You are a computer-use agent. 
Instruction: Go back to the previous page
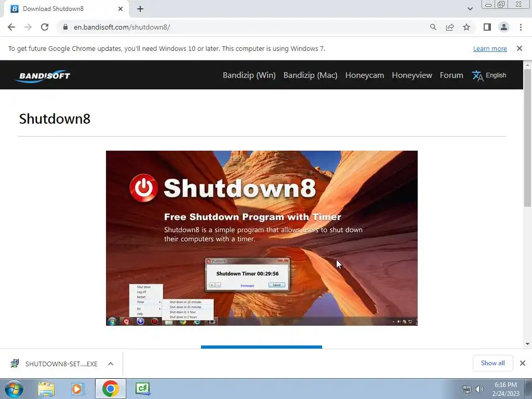click(x=11, y=27)
